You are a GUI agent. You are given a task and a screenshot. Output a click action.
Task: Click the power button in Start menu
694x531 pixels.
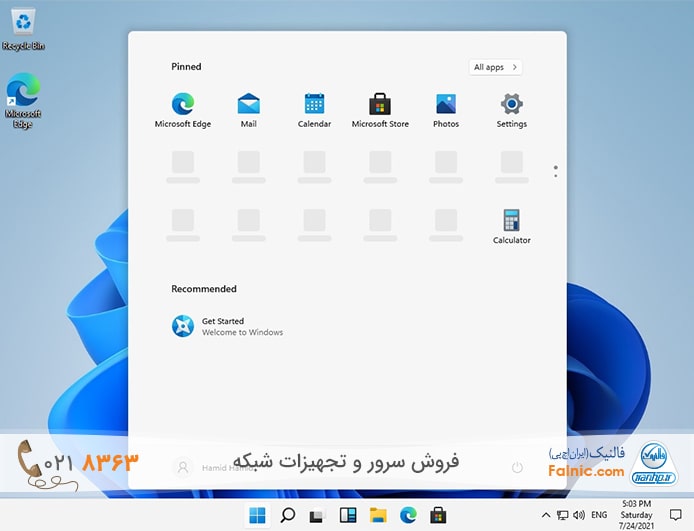[x=517, y=467]
